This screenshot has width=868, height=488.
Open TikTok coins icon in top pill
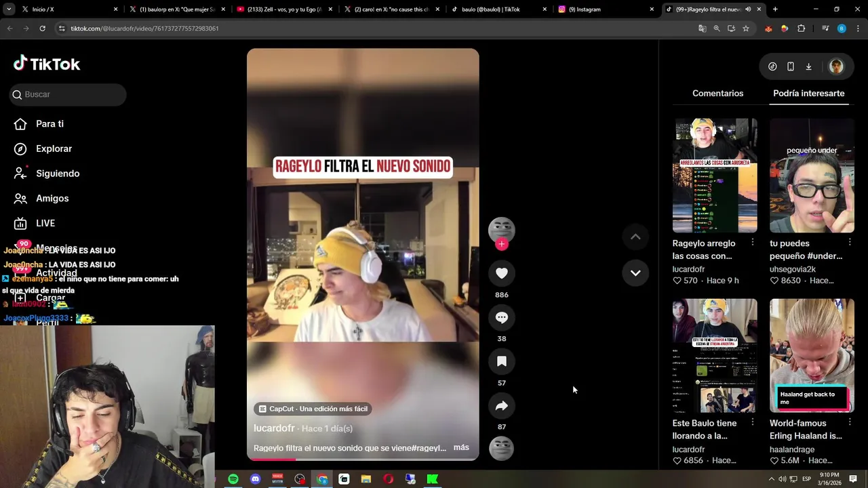click(x=772, y=66)
